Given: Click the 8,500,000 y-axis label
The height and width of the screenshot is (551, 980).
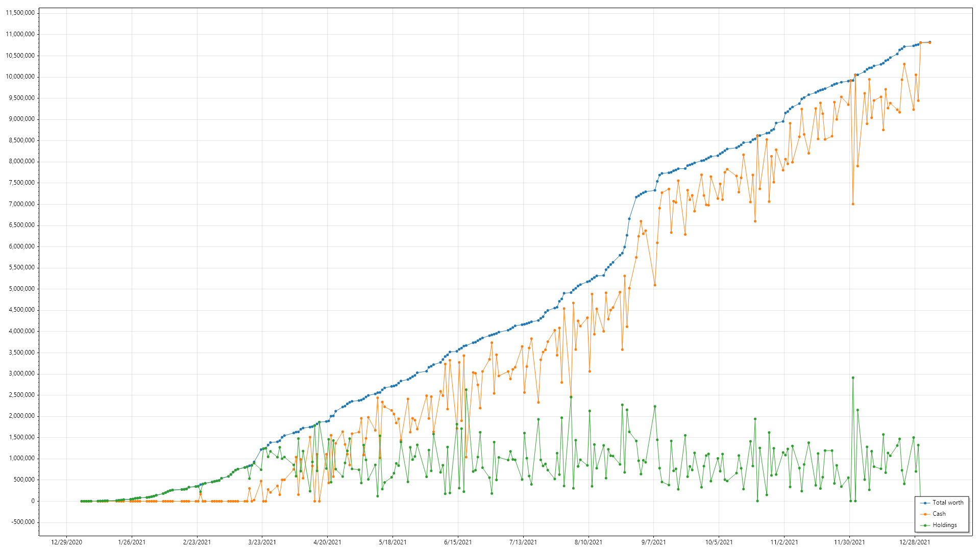Looking at the screenshot, I should [x=22, y=140].
